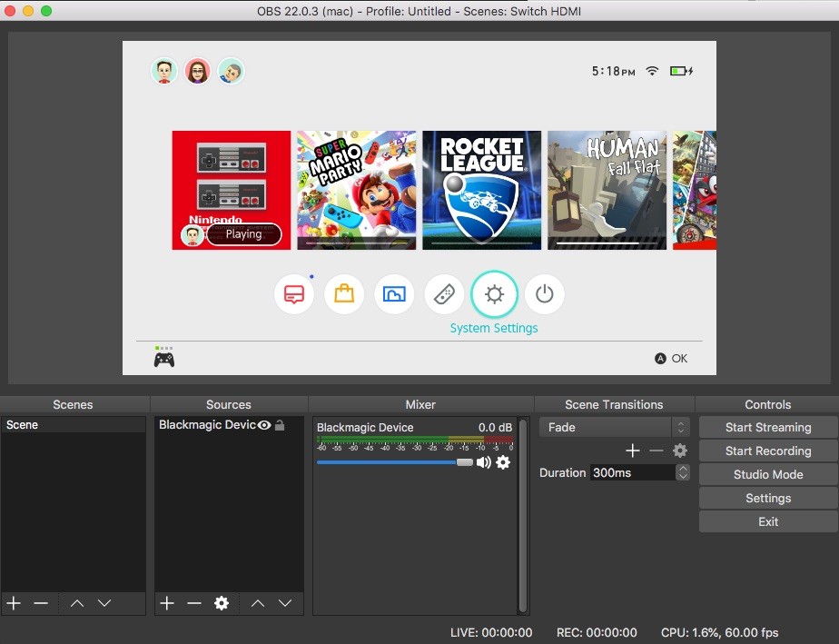Click the System Settings gear in preview

coord(494,294)
